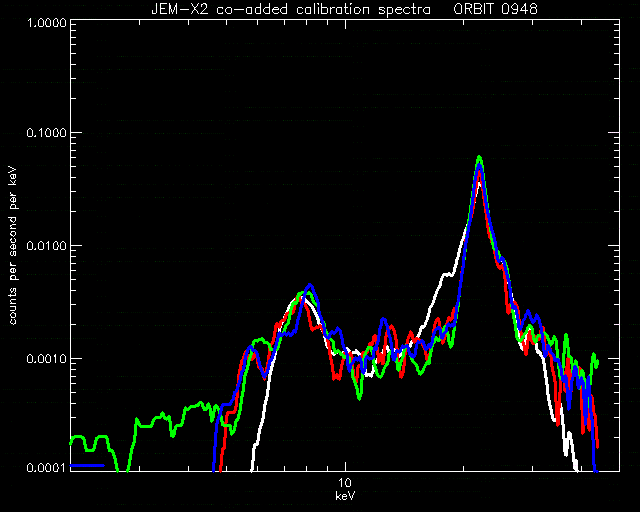
Task: Click the 'counts per second per keV' axis title
Action: click(x=13, y=245)
